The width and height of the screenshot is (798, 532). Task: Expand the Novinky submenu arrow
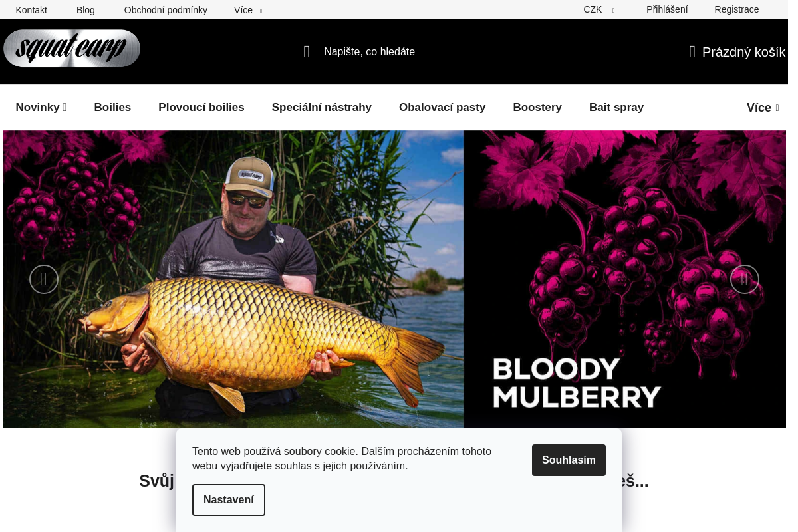(x=65, y=108)
